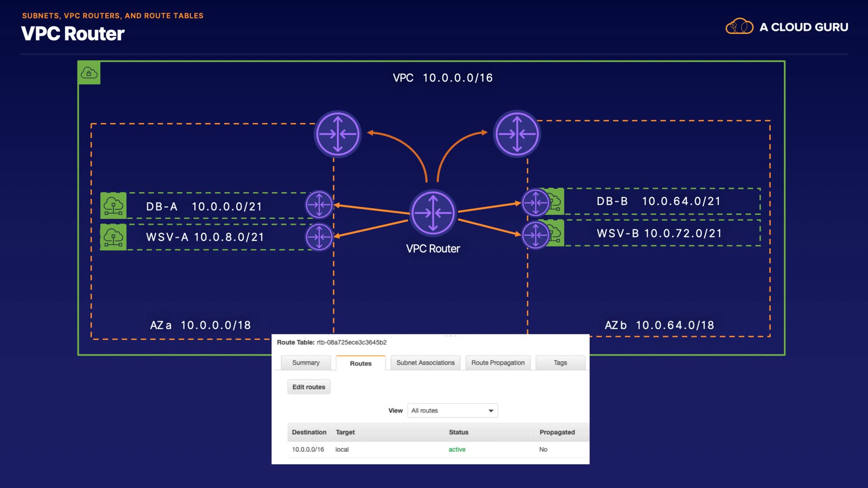The image size is (868, 488).
Task: Click the router icon beside DB-B subnet
Action: [x=536, y=202]
